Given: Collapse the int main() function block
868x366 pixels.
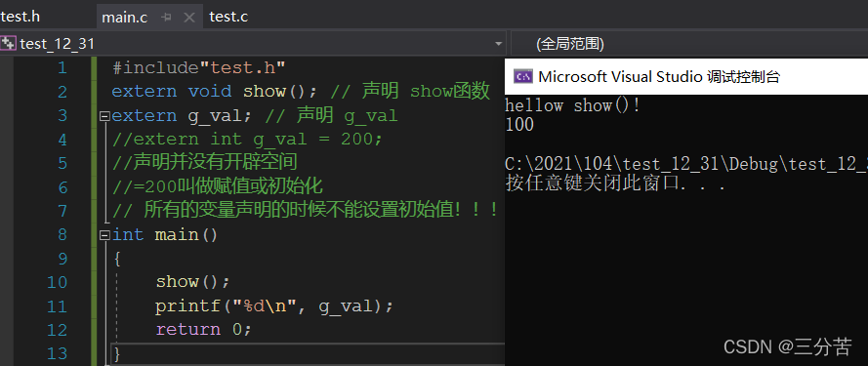Looking at the screenshot, I should (x=104, y=235).
